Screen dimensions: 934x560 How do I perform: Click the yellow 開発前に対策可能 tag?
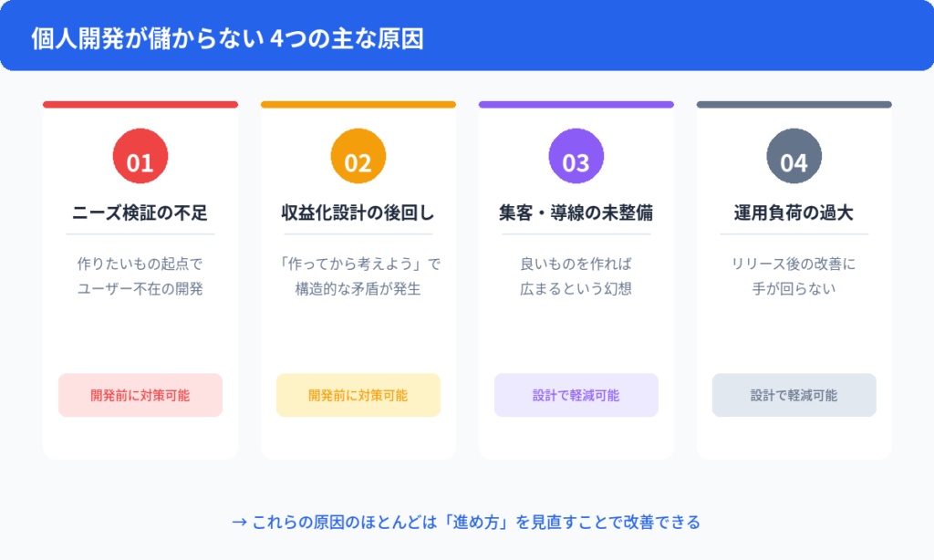click(x=358, y=396)
